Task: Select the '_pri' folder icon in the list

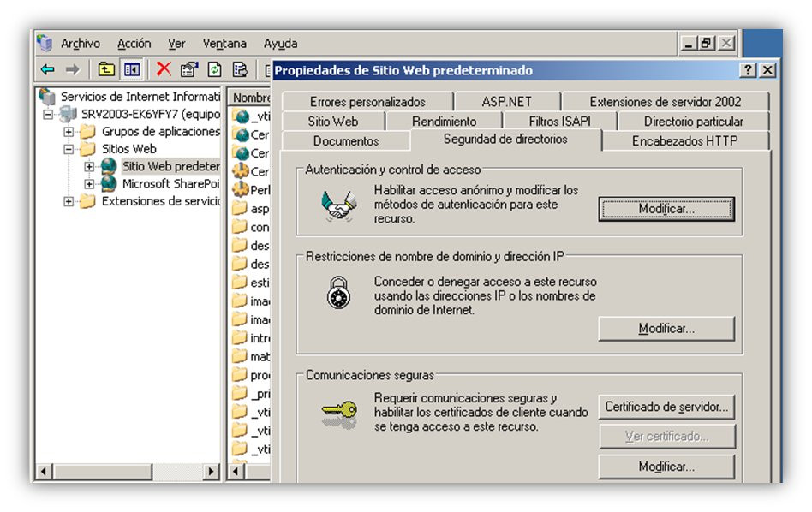Action: pyautogui.click(x=240, y=393)
